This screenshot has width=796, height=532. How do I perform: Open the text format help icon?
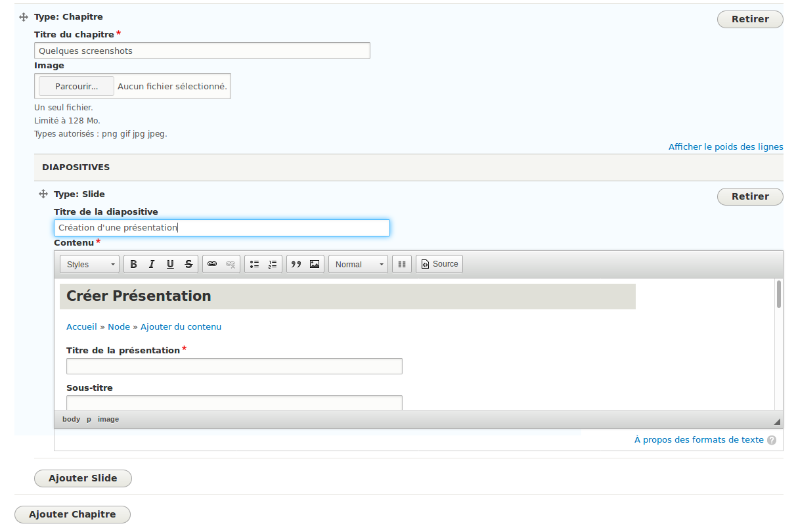point(772,440)
